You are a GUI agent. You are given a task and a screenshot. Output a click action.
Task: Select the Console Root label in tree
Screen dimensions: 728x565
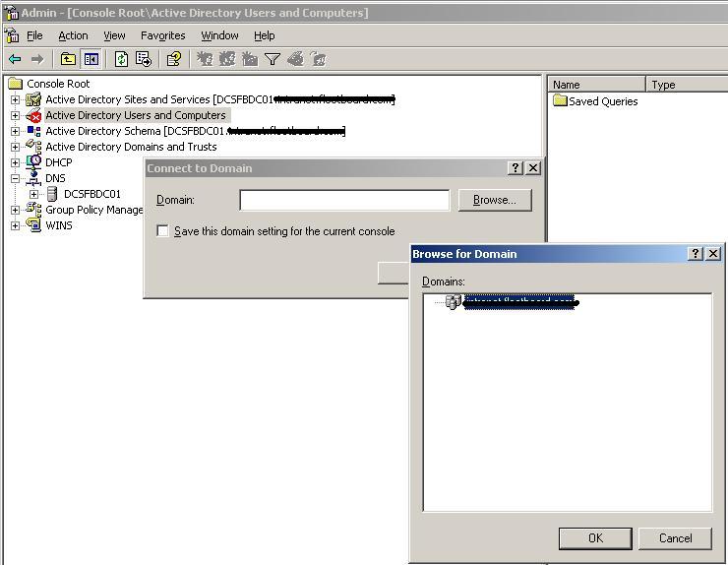[x=58, y=84]
